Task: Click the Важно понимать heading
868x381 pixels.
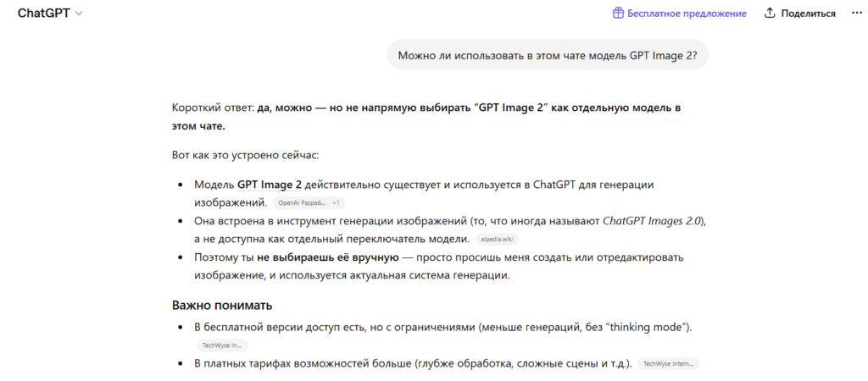Action: (222, 306)
